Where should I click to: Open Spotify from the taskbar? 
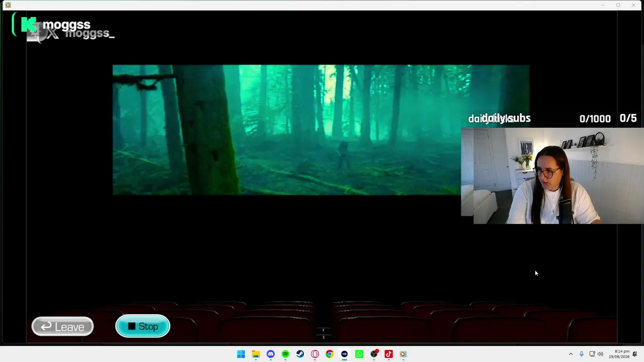pos(285,354)
